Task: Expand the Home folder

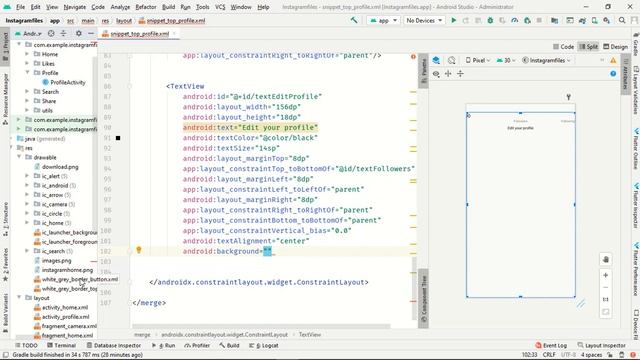Action: [27, 54]
